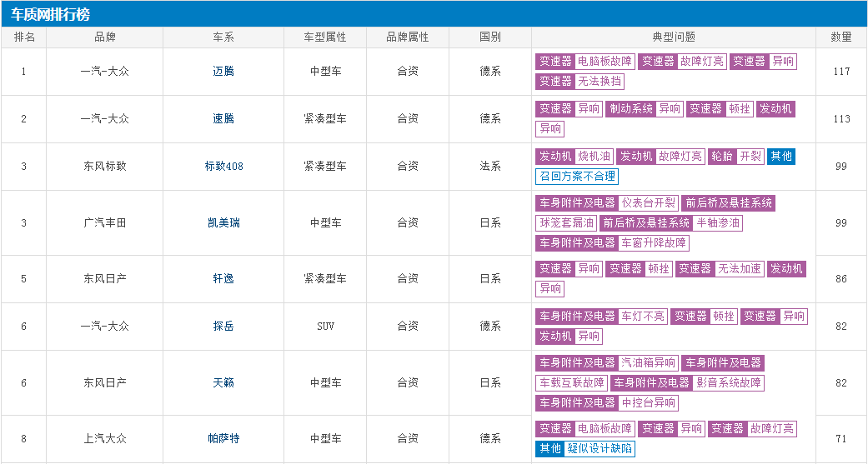This screenshot has width=868, height=464.
Task: Open the 天籁 car series link
Action: click(223, 382)
